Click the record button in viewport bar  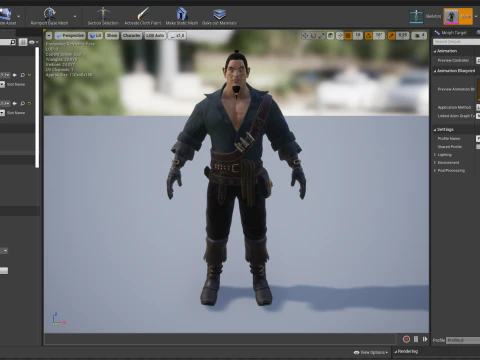click(406, 339)
